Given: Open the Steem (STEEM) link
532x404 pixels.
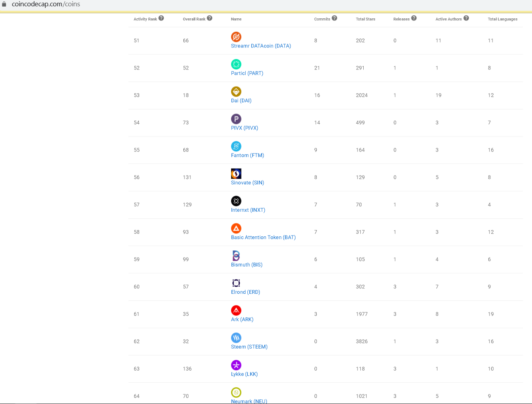Looking at the screenshot, I should [x=249, y=347].
